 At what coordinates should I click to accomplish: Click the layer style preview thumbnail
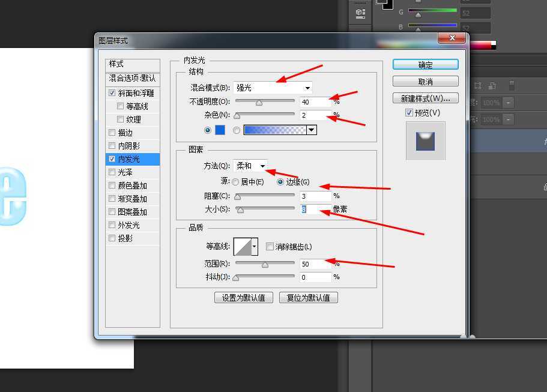pyautogui.click(x=426, y=140)
